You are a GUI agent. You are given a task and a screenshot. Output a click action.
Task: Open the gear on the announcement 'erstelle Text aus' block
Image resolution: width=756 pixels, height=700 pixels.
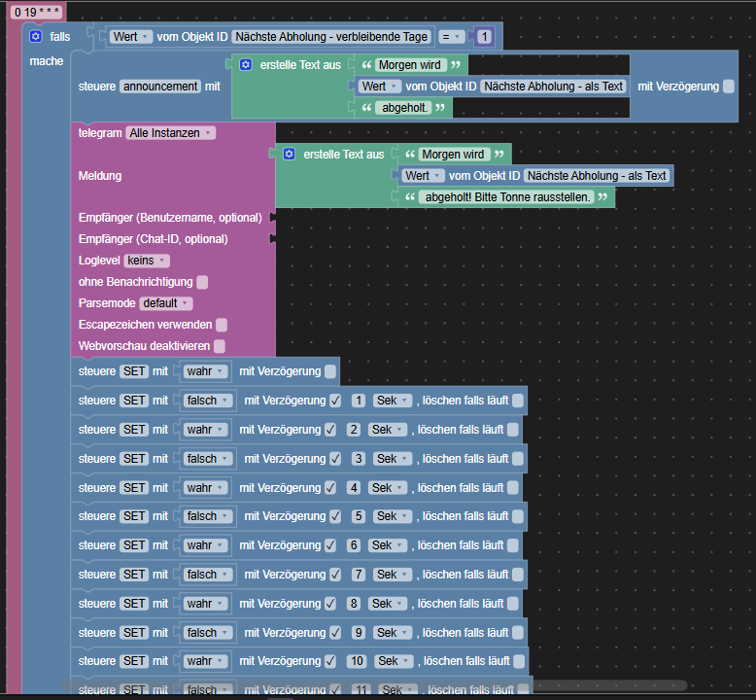tap(246, 64)
